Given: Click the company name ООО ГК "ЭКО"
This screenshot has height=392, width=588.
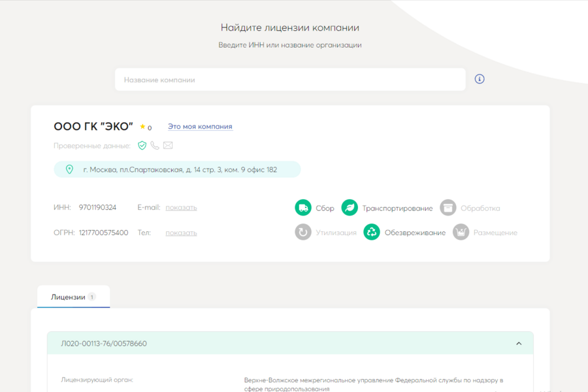Looking at the screenshot, I should [x=93, y=126].
